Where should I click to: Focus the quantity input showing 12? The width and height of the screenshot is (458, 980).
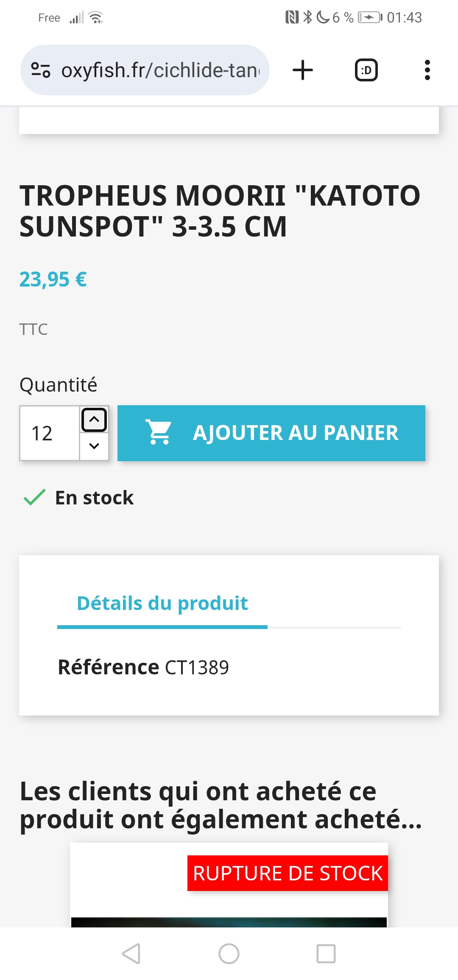click(x=50, y=433)
